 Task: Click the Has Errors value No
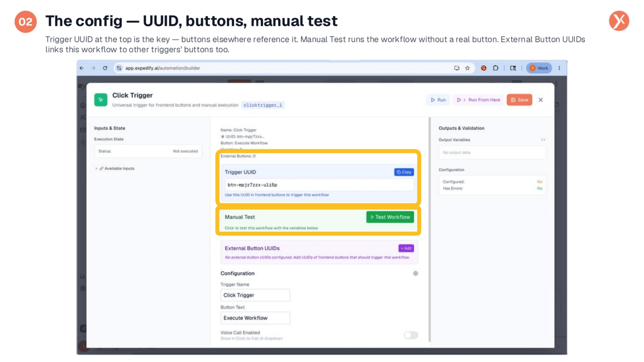pos(540,188)
